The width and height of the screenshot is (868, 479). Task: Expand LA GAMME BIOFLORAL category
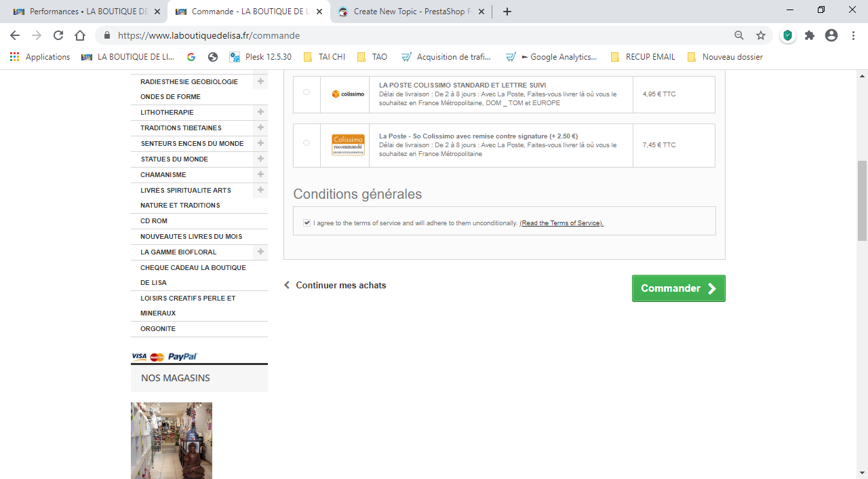pos(260,252)
